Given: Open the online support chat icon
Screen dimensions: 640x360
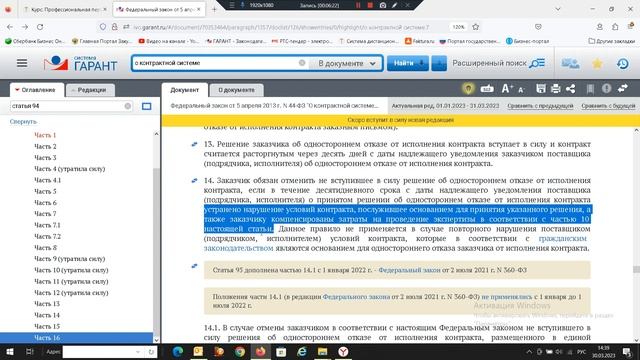Looking at the screenshot, I should (x=570, y=63).
